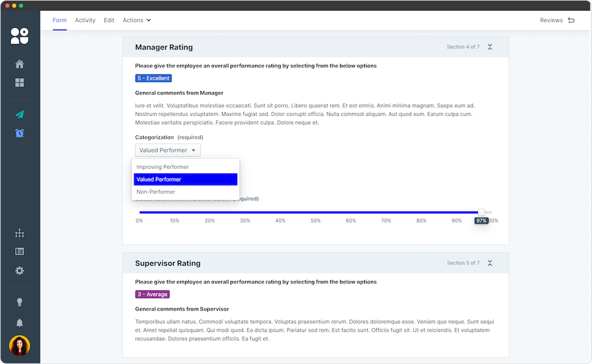Screen dimensions: 592x364
Task: Switch to the Edit tab
Action: coord(109,20)
